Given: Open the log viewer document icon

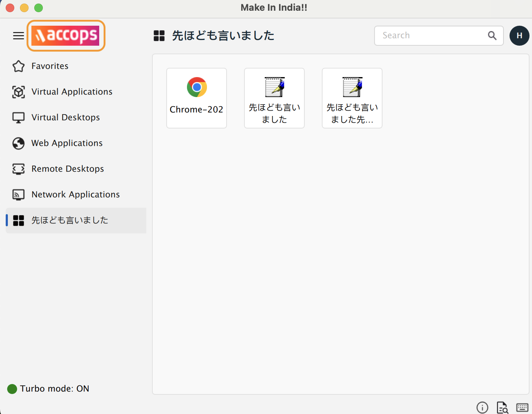Looking at the screenshot, I should 502,407.
